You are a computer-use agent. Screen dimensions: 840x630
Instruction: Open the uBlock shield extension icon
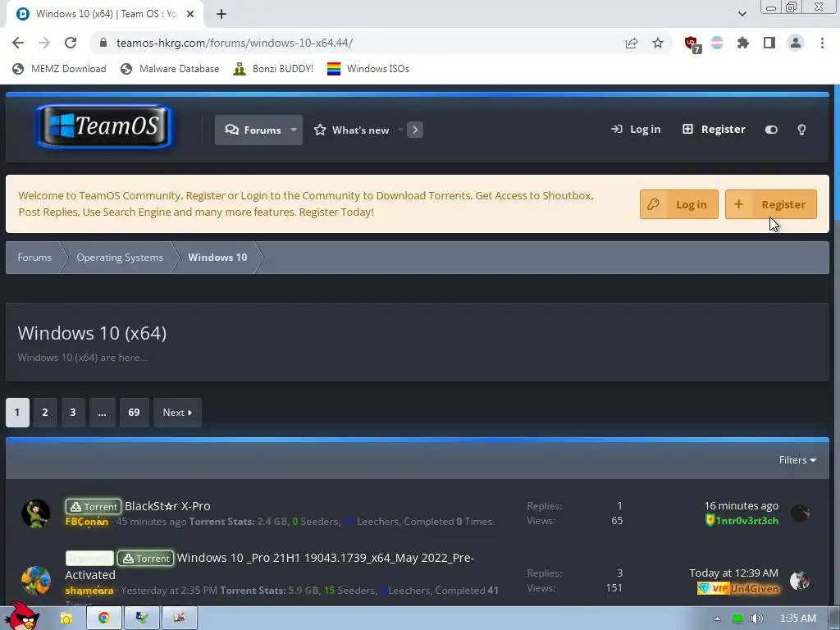(x=692, y=43)
